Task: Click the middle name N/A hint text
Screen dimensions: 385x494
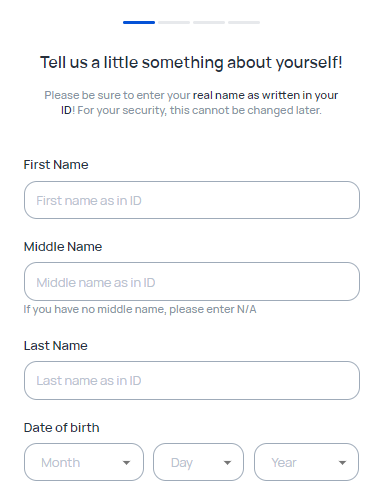Action: click(140, 309)
